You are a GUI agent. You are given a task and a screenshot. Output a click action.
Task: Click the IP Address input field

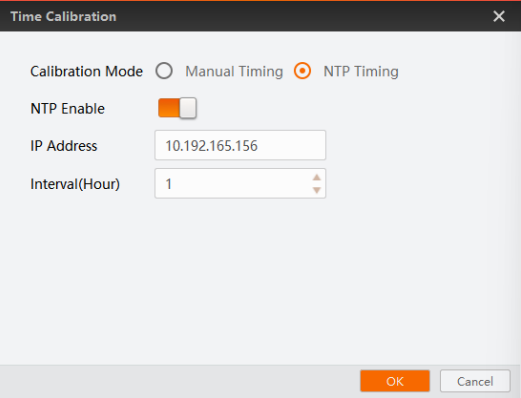click(240, 145)
